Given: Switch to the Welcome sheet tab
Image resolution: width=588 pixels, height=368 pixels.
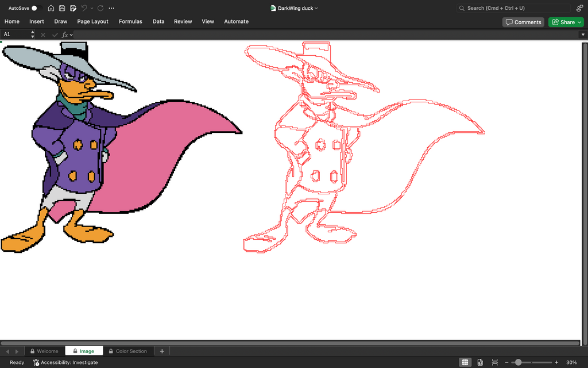Looking at the screenshot, I should click(45, 351).
